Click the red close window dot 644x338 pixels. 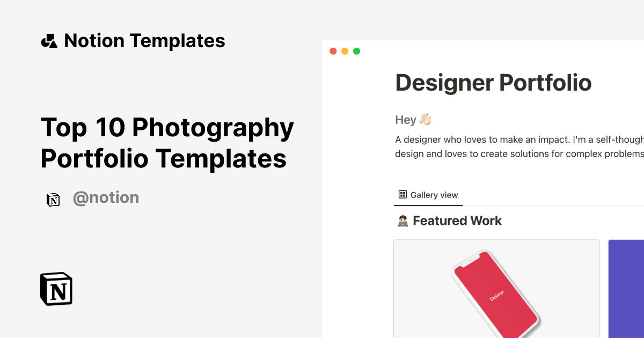pos(333,51)
